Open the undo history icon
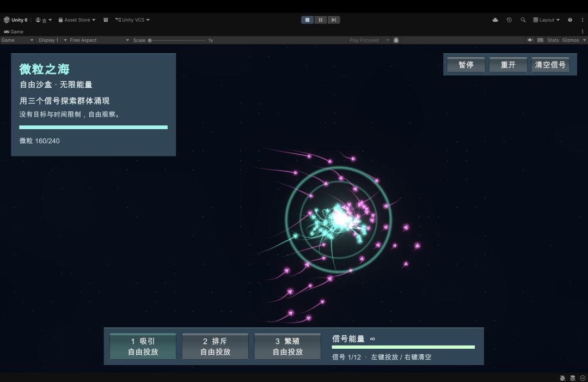 pyautogui.click(x=509, y=20)
